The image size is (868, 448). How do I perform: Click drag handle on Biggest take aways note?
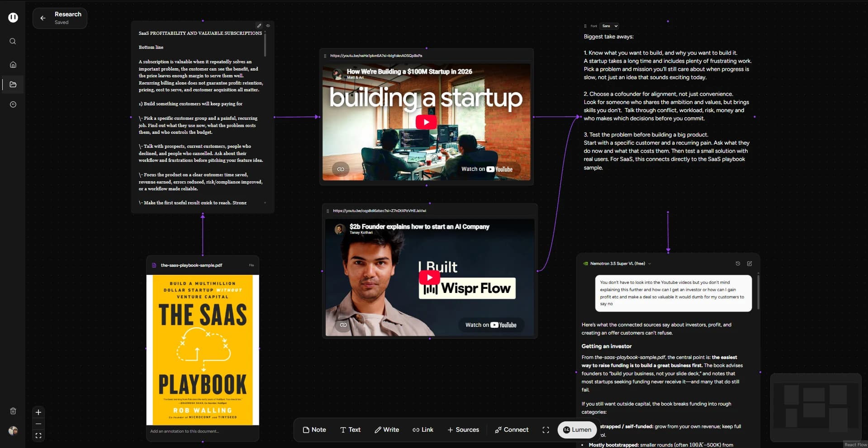pyautogui.click(x=585, y=26)
